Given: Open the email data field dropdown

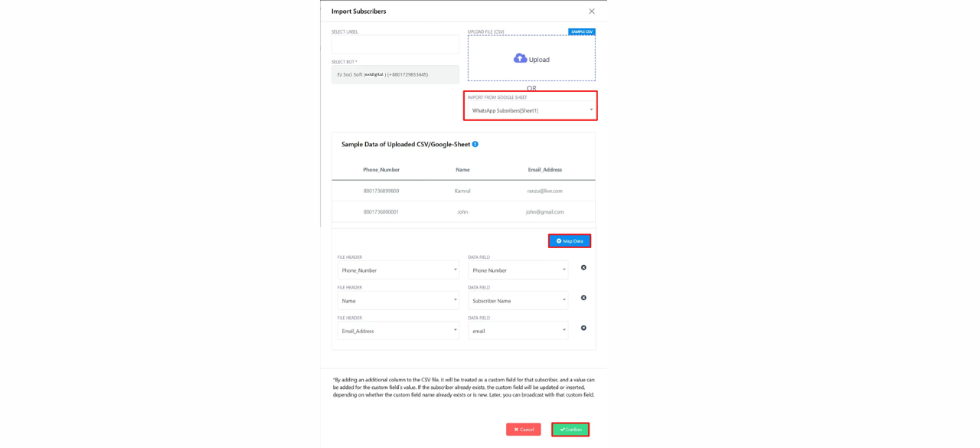Looking at the screenshot, I should [518, 331].
